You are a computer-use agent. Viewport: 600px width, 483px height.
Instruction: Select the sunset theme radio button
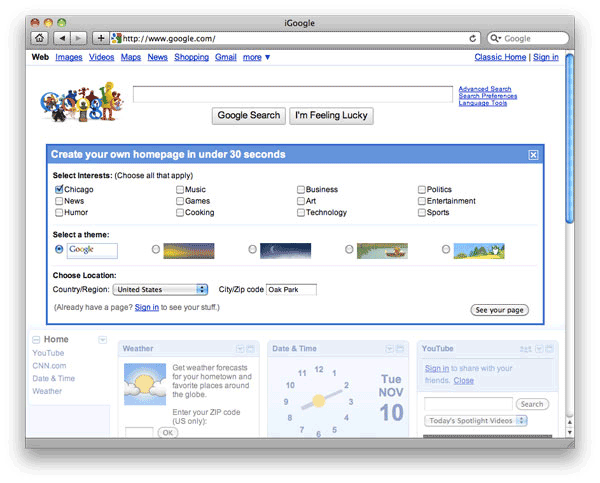coord(155,249)
